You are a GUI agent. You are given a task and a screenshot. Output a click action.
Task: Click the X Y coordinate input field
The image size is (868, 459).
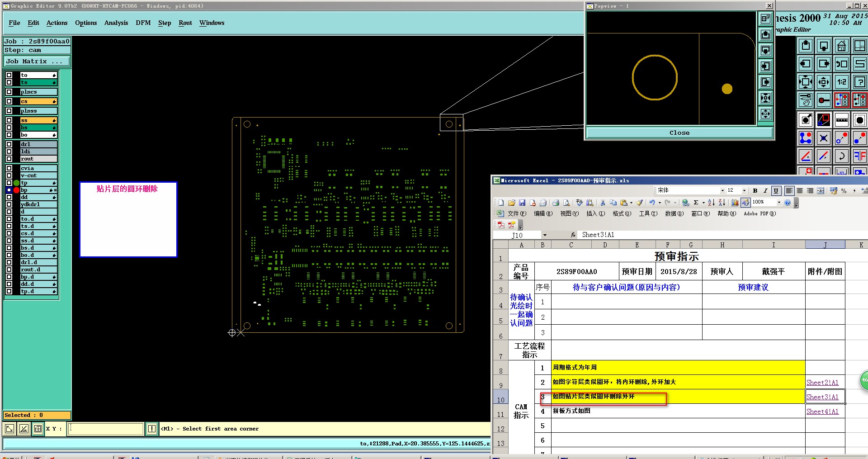point(106,429)
